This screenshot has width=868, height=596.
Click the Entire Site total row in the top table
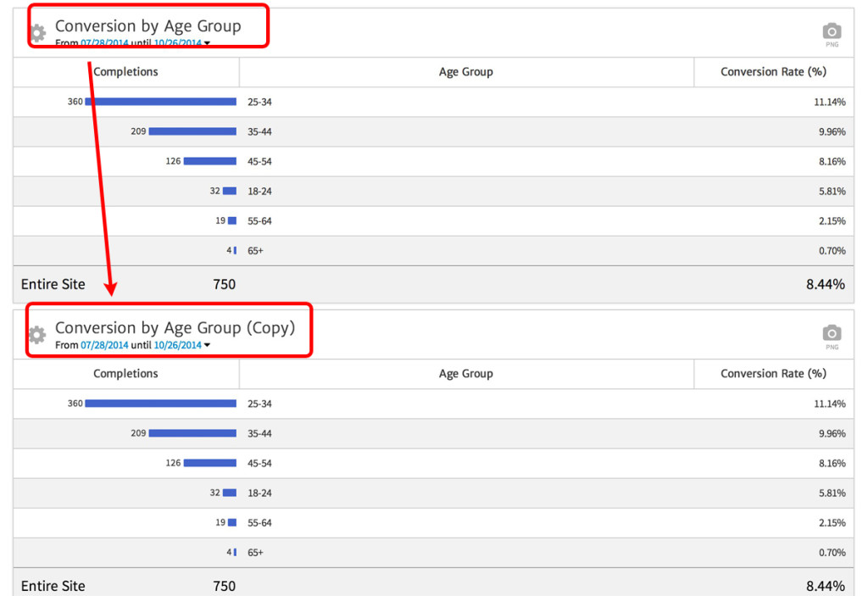pos(53,285)
